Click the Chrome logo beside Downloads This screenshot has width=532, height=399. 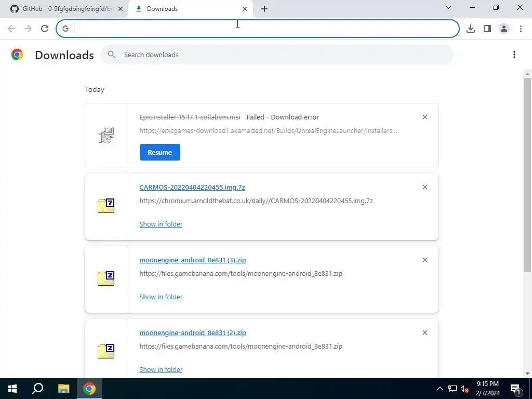click(x=17, y=55)
